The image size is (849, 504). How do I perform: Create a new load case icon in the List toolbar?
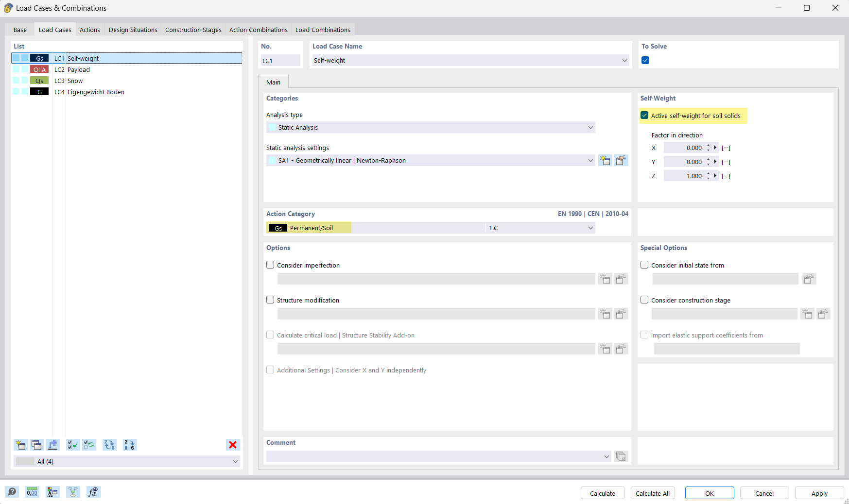click(x=20, y=445)
